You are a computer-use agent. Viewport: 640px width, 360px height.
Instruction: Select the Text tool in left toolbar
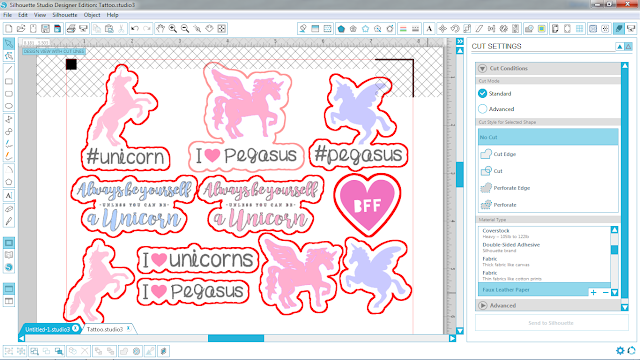click(x=9, y=196)
